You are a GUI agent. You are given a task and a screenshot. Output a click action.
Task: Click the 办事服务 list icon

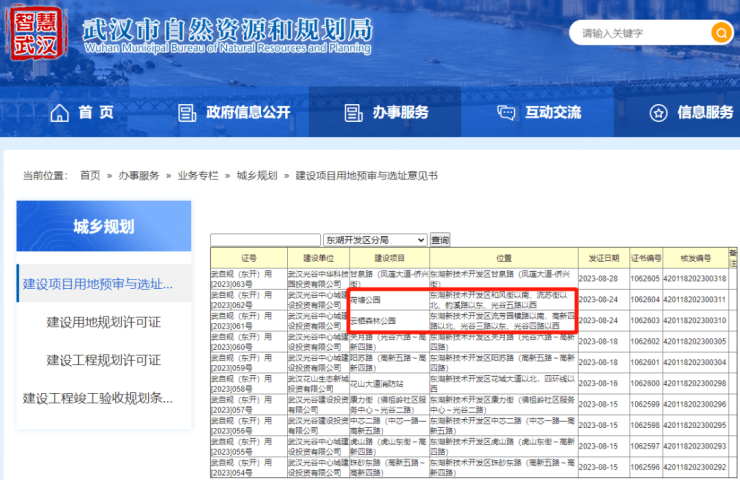(x=352, y=112)
